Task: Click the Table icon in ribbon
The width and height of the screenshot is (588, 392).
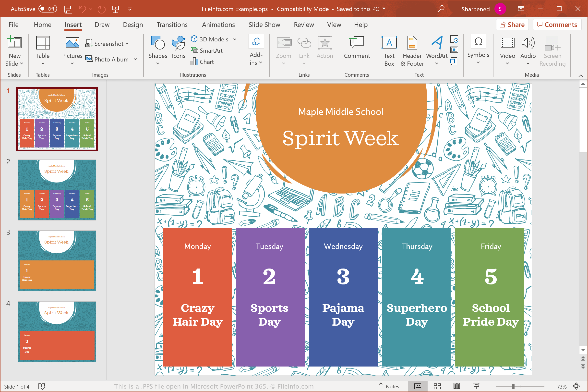Action: tap(43, 43)
